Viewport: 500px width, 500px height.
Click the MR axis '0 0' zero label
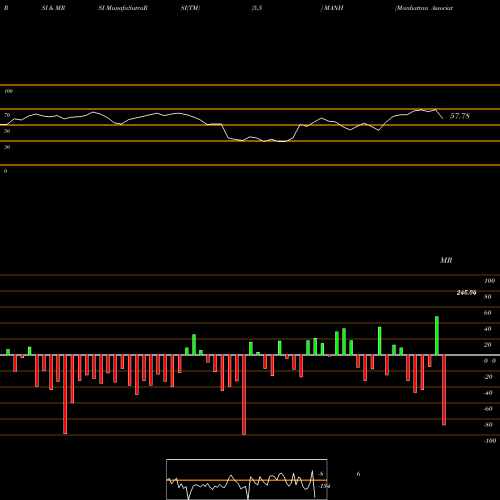[x=490, y=361]
